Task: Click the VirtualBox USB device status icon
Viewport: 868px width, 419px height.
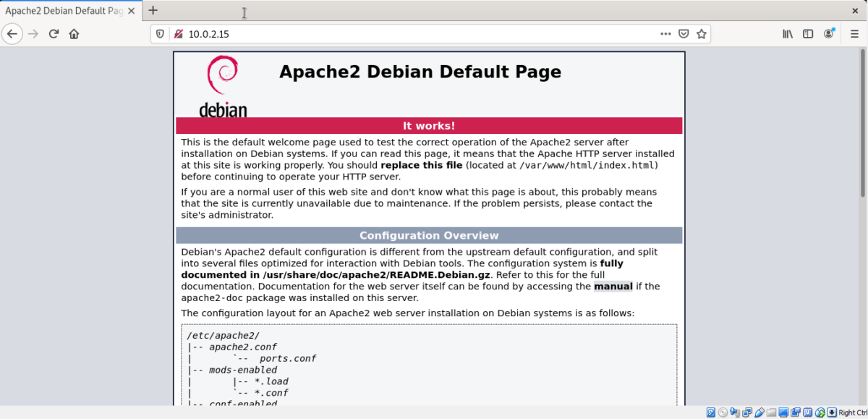Action: (759, 412)
